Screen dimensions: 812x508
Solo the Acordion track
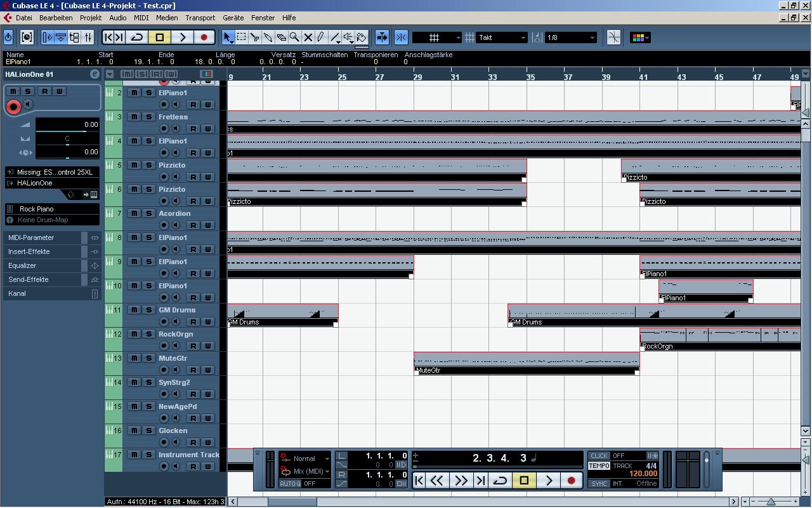click(x=148, y=213)
